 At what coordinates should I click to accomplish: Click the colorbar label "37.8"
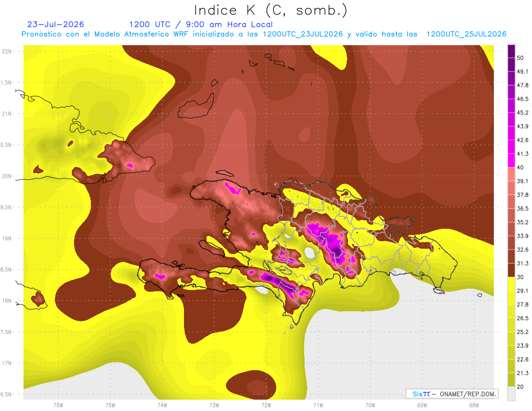[523, 195]
